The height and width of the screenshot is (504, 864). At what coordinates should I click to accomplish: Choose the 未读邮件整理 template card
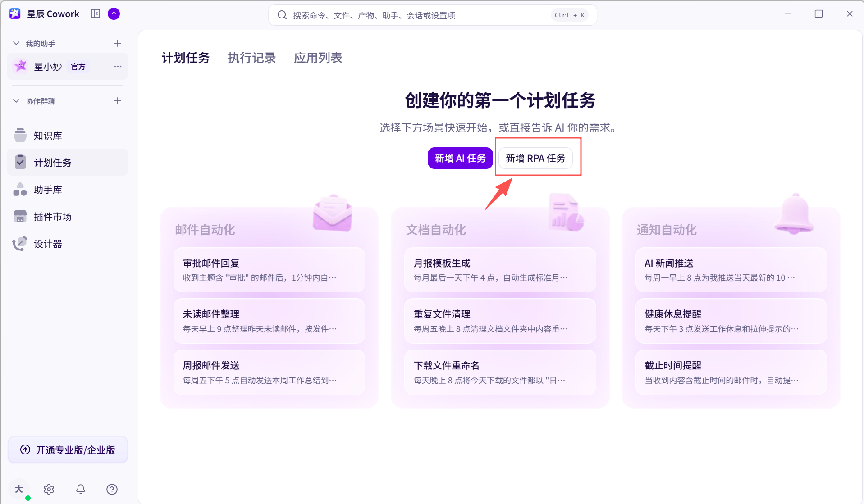pyautogui.click(x=269, y=321)
